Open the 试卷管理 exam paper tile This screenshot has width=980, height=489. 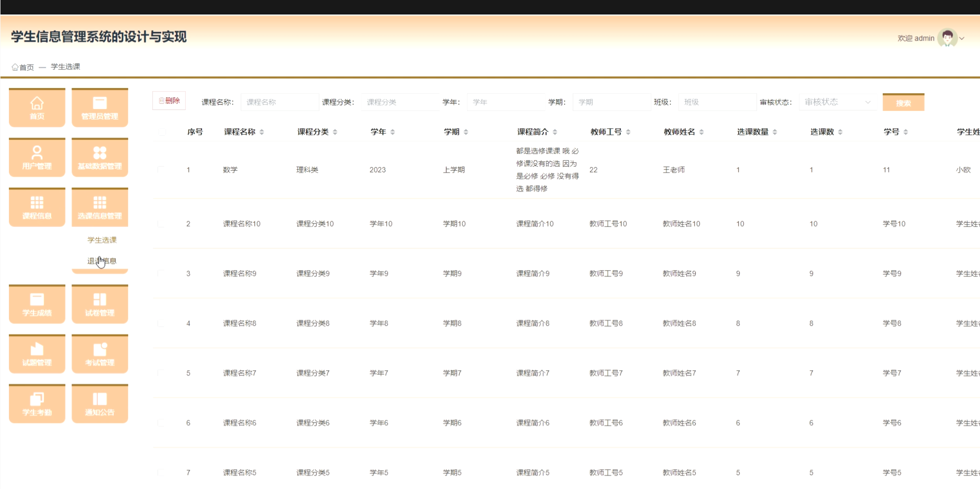100,305
